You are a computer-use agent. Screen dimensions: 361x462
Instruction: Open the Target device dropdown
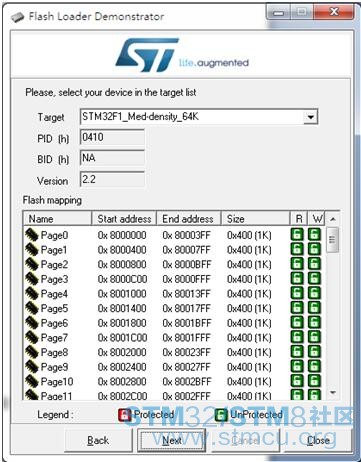click(x=310, y=117)
